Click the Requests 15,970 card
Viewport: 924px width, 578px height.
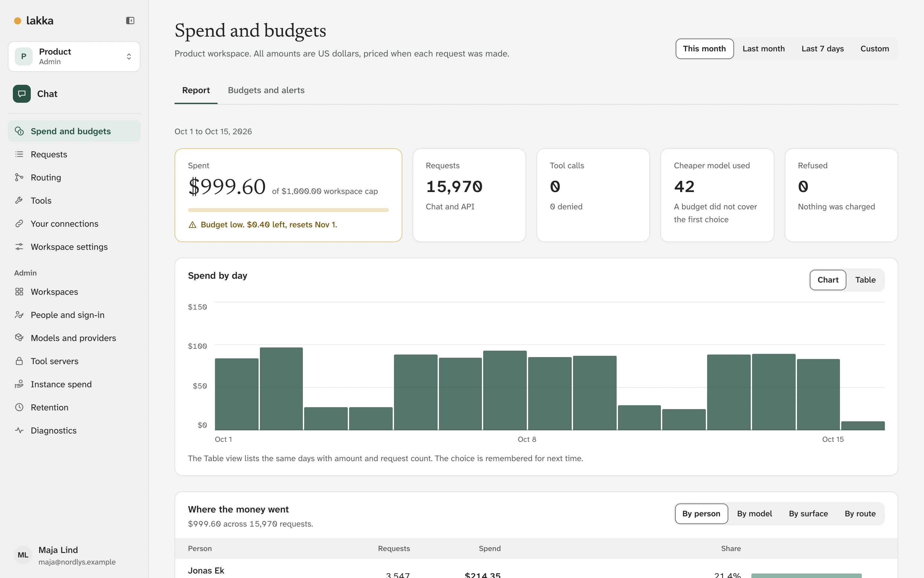(x=469, y=195)
